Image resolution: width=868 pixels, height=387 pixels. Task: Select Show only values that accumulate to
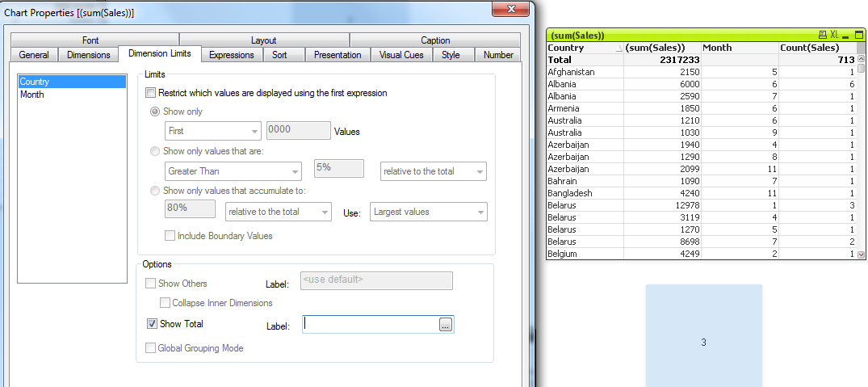click(x=155, y=191)
